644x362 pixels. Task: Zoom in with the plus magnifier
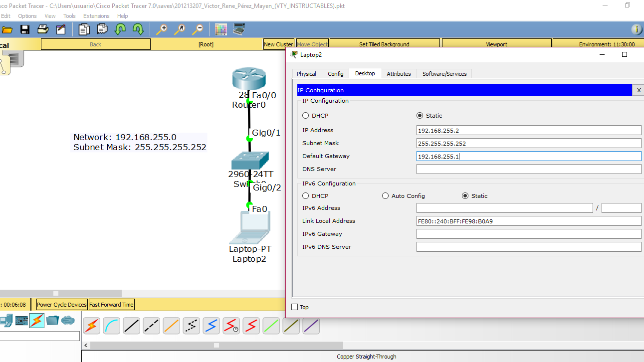[x=161, y=29]
